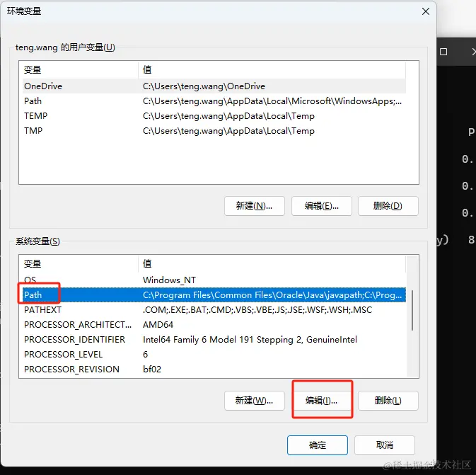476x475 pixels.
Task: Click the .COM;.EXE;.BAT value
Action: 257,309
